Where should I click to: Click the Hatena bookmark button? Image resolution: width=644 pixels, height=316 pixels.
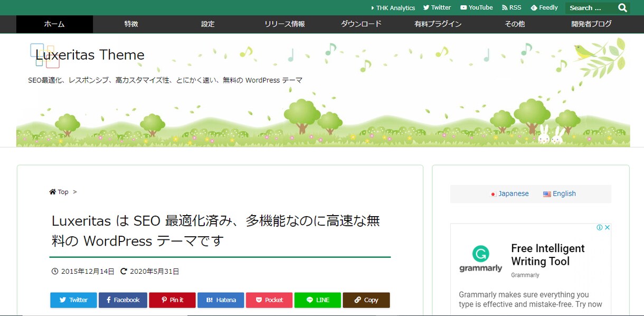pos(221,300)
